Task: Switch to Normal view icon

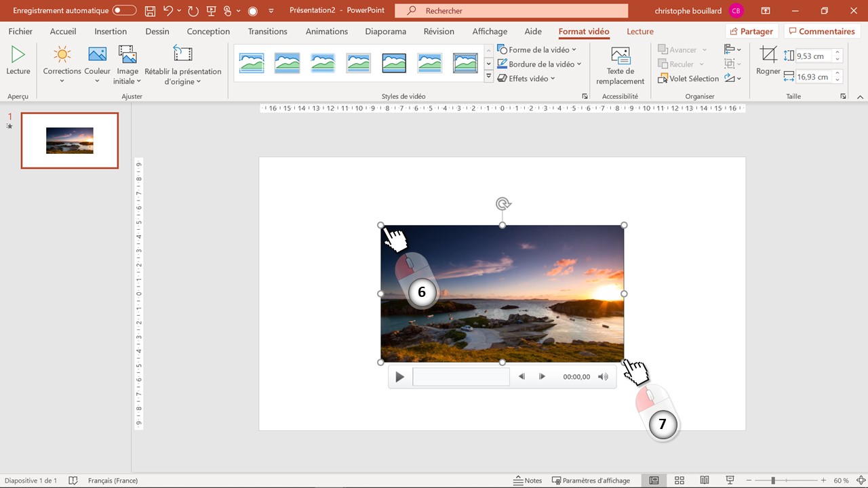Action: click(654, 481)
